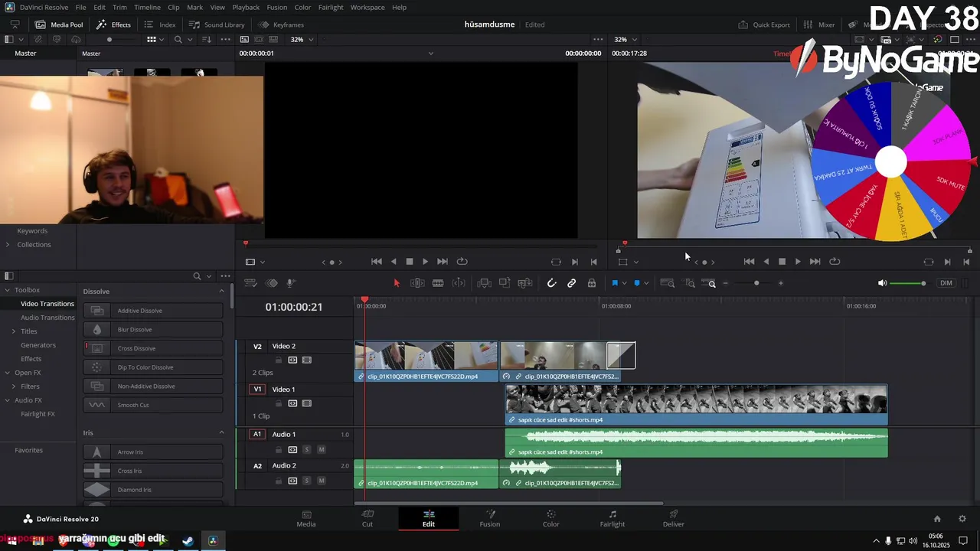Select the Cross Dissolve transition
980x551 pixels.
click(x=153, y=348)
